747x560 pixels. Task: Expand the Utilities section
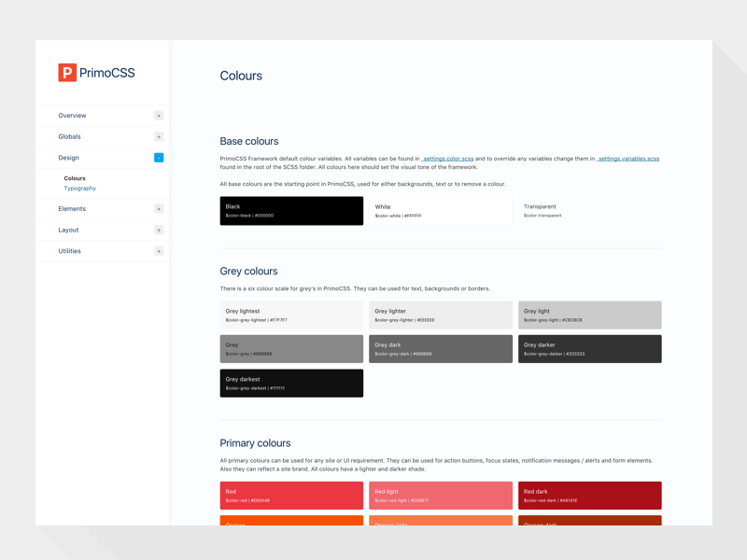pos(159,250)
